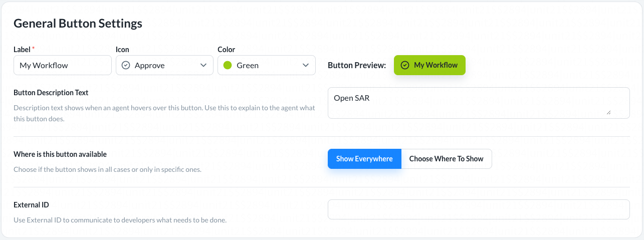Expand the Icon dropdown chevron arrow

pos(203,65)
